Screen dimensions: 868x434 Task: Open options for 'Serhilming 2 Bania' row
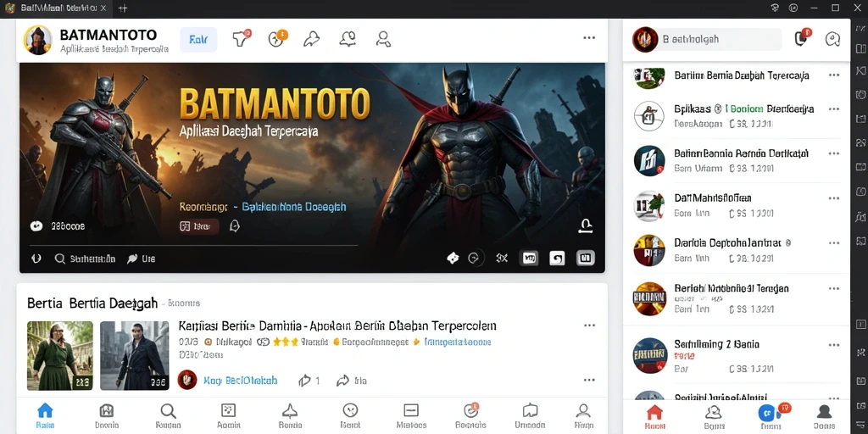(834, 345)
